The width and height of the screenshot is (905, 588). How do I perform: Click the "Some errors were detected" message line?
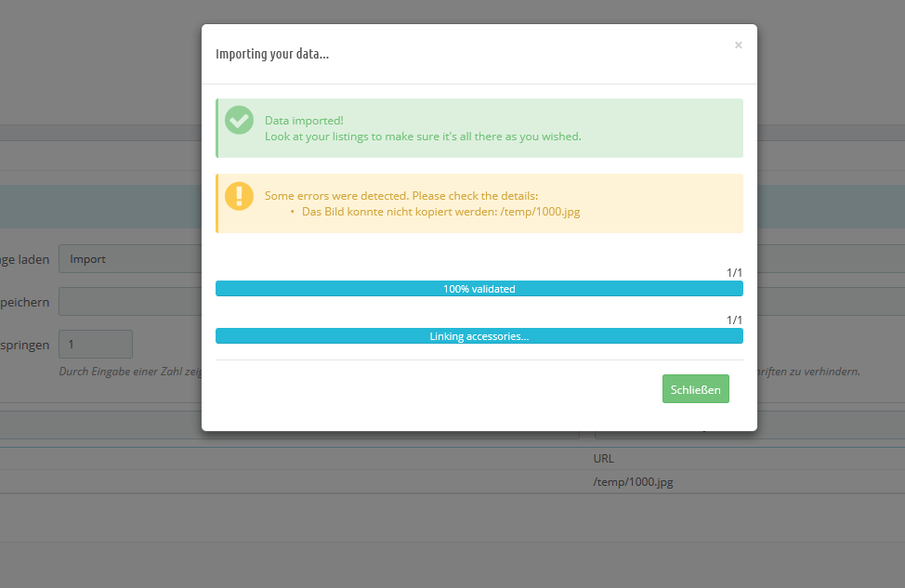coord(400,196)
